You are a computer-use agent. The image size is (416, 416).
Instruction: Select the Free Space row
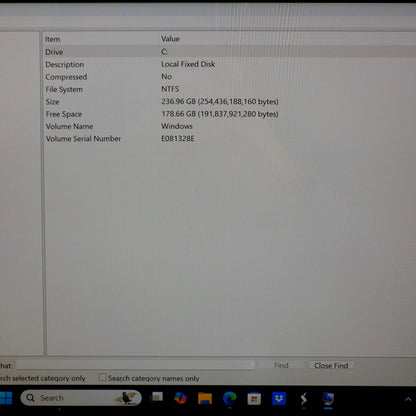pyautogui.click(x=229, y=114)
